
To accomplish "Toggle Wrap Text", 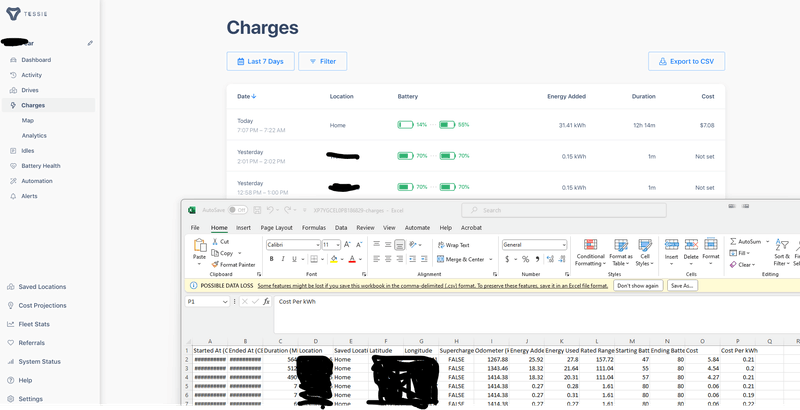I will coord(453,245).
